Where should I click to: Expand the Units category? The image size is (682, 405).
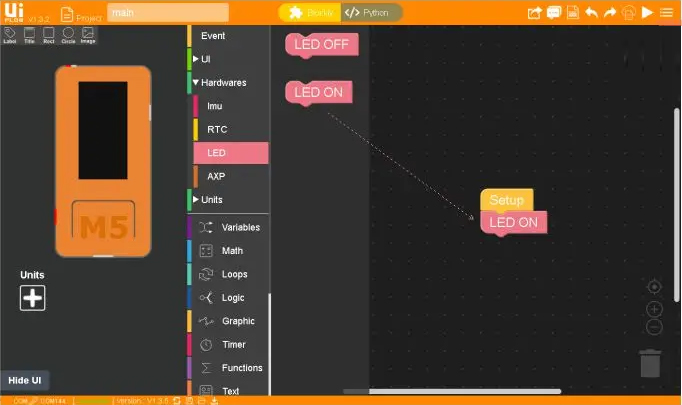coord(228,200)
